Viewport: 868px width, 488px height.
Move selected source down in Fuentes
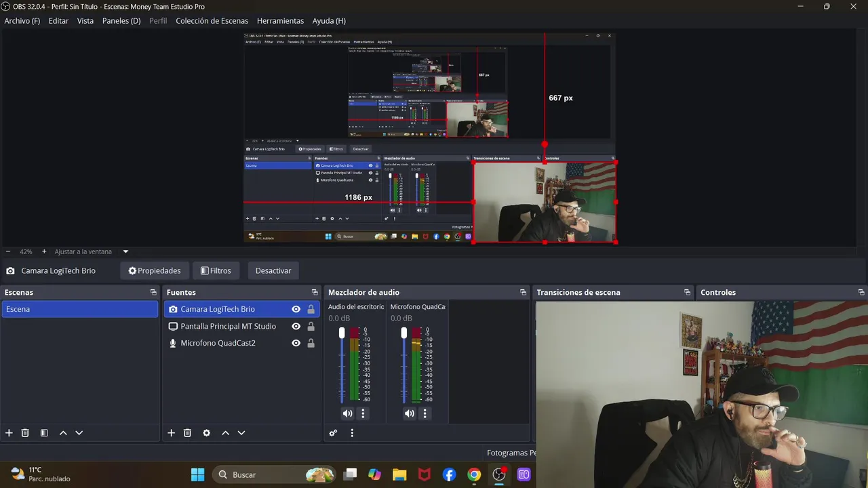click(241, 433)
